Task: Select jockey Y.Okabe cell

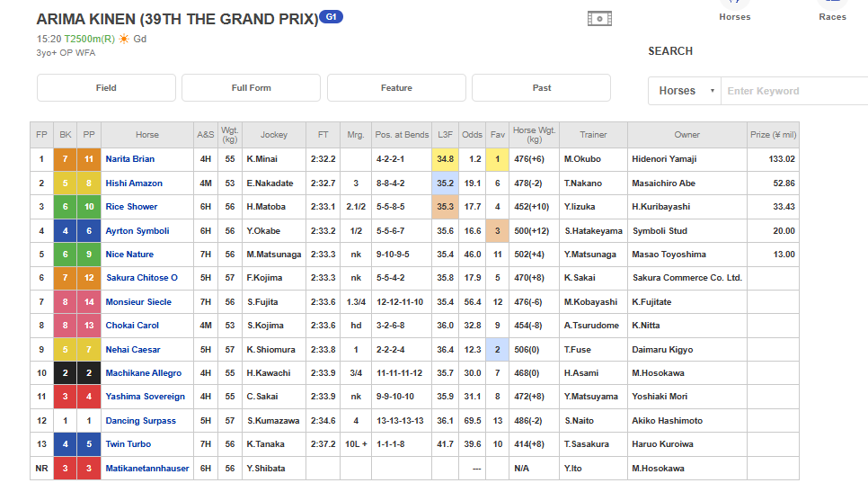Action: [x=274, y=231]
